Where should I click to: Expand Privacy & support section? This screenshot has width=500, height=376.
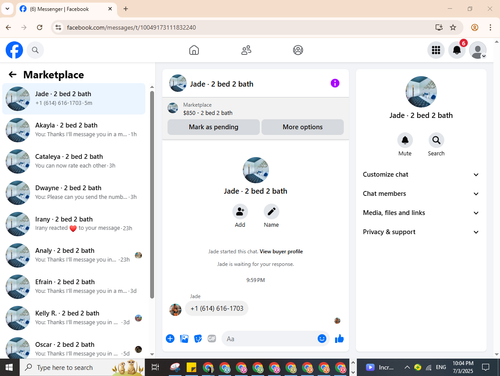(x=421, y=232)
